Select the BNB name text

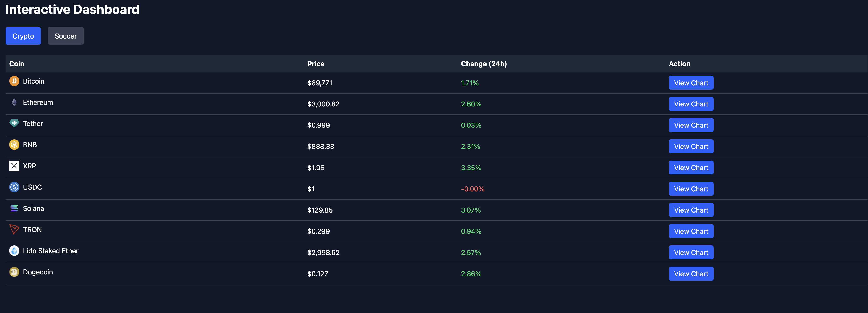point(30,145)
